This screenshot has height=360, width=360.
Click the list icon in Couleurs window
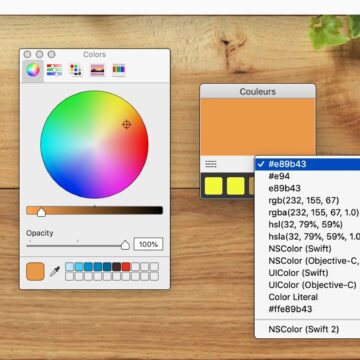click(211, 164)
